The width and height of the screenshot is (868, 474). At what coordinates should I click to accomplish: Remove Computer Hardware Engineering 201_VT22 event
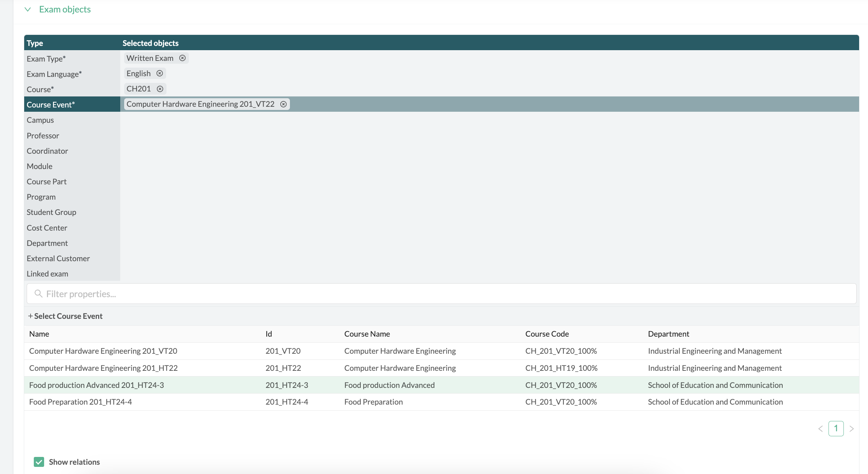tap(284, 104)
